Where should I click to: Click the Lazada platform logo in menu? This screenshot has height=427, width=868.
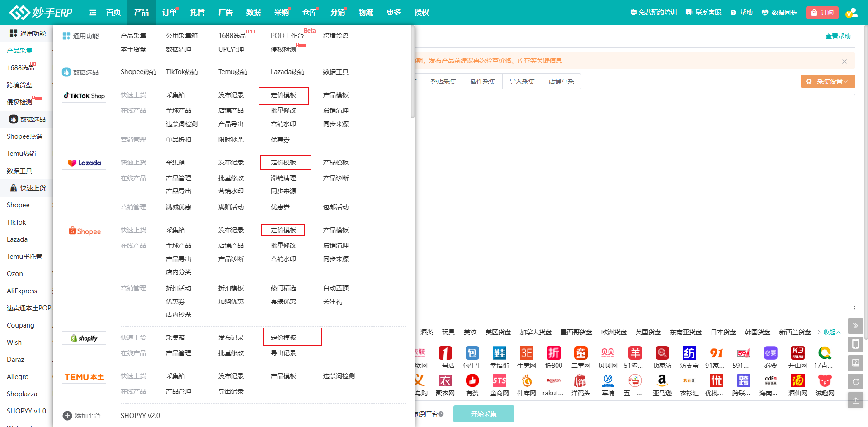pyautogui.click(x=85, y=163)
